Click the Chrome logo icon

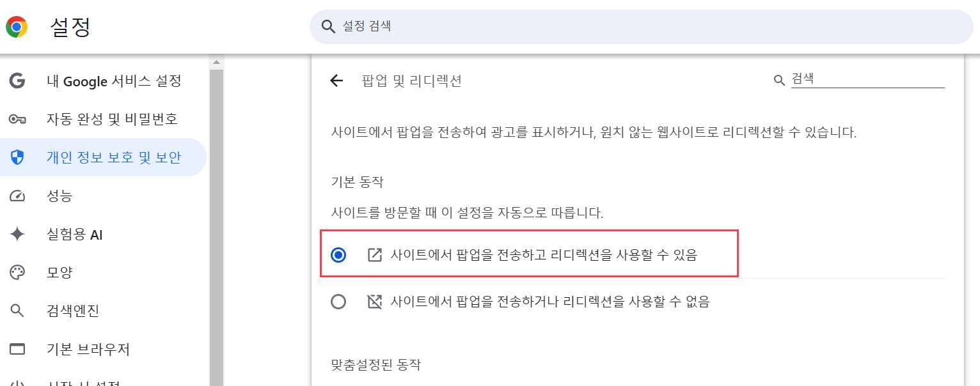pyautogui.click(x=17, y=27)
